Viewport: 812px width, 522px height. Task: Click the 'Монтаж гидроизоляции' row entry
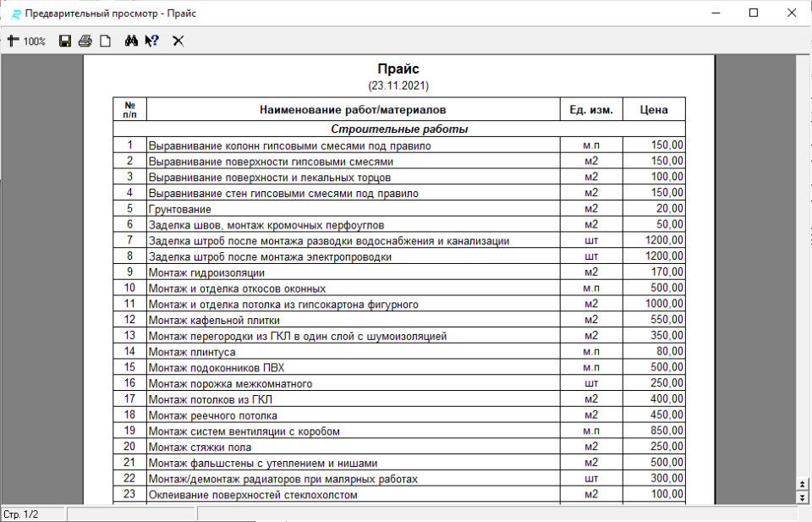(x=206, y=272)
